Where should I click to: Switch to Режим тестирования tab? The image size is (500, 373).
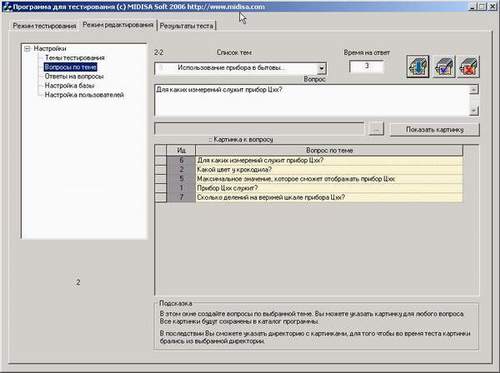point(44,26)
